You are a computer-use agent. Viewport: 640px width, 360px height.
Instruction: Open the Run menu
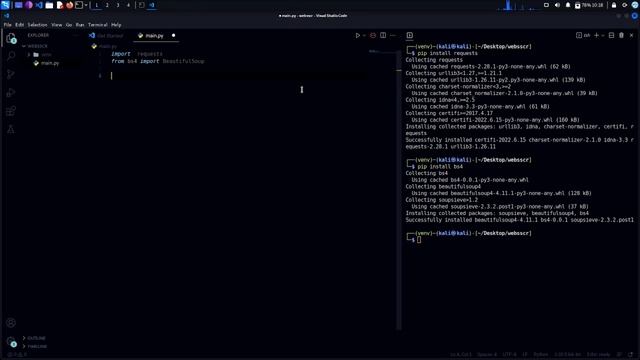tap(80, 25)
